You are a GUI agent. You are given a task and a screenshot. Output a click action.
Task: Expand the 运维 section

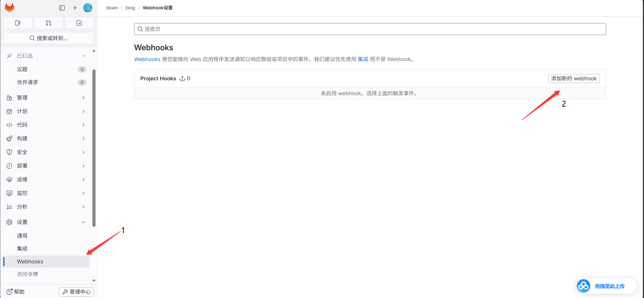(x=46, y=180)
